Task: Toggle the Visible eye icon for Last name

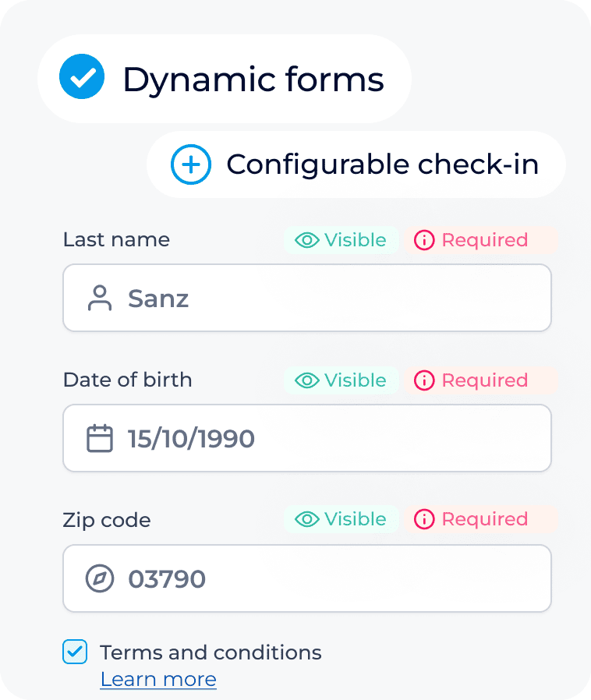Action: click(307, 240)
